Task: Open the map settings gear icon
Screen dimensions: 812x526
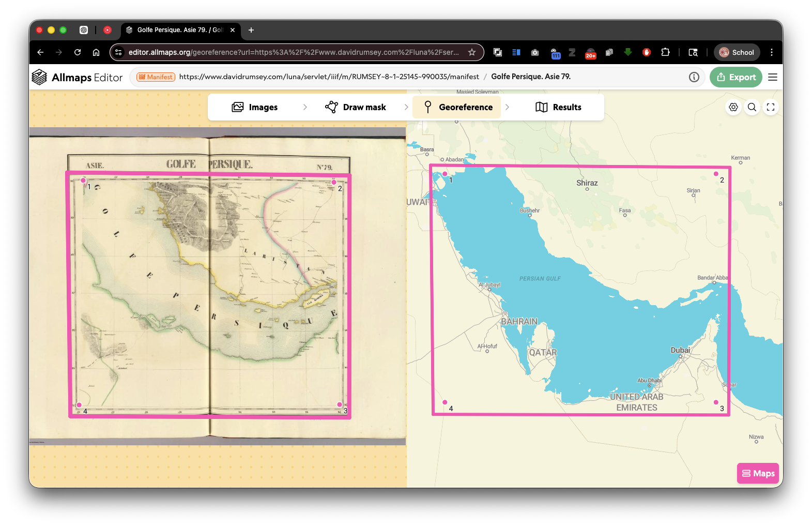Action: click(x=733, y=107)
